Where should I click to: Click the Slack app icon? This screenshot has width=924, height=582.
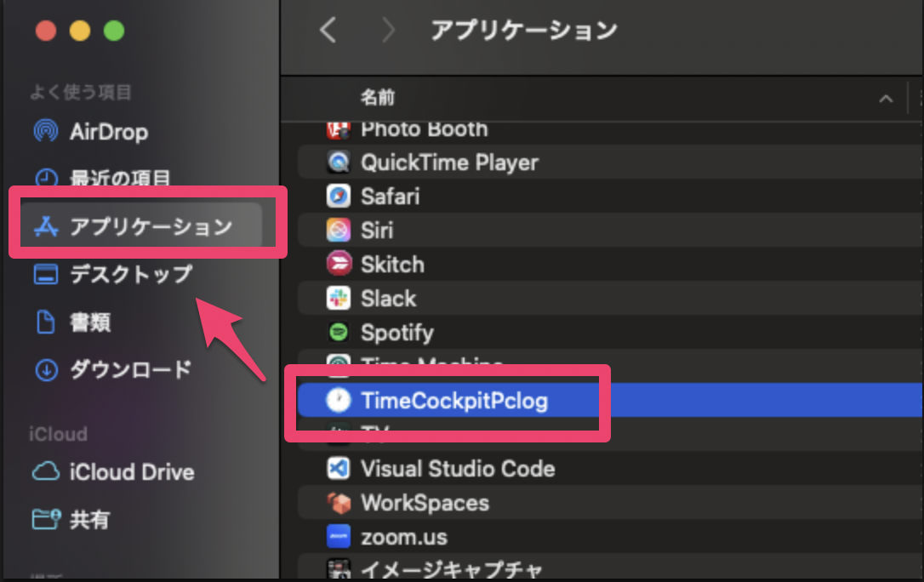(x=339, y=298)
